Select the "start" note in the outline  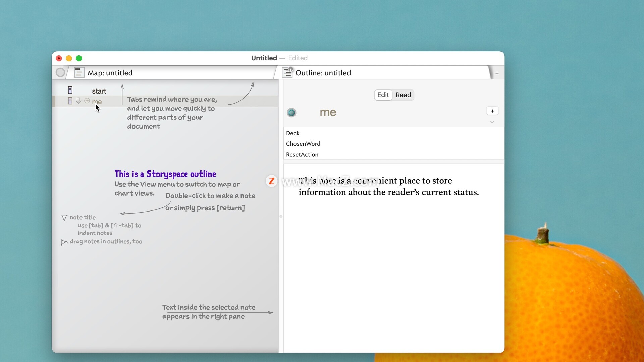(x=99, y=91)
